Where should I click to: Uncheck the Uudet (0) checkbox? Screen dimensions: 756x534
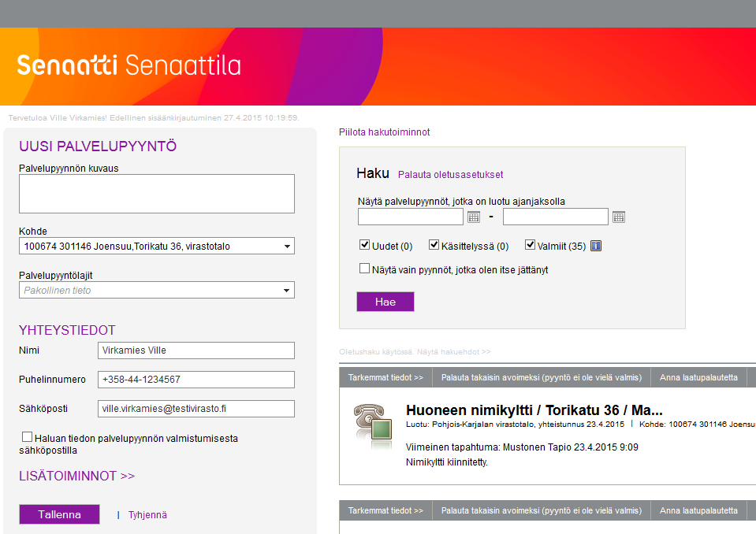click(364, 245)
